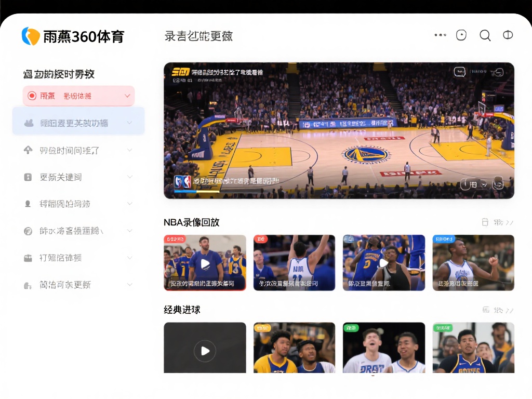The width and height of the screenshot is (532, 399).
Task: Open the chat bubble icon on live video
Action: [x=459, y=72]
